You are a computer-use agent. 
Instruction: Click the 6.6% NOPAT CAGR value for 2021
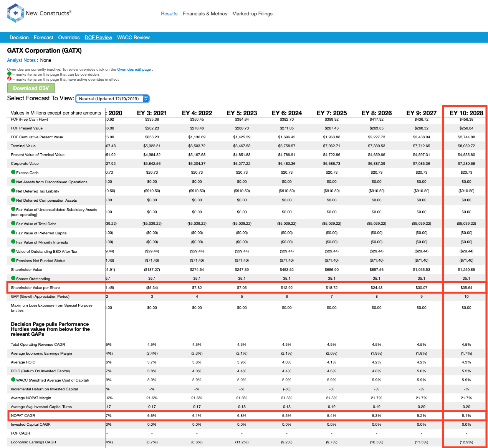pos(152,415)
